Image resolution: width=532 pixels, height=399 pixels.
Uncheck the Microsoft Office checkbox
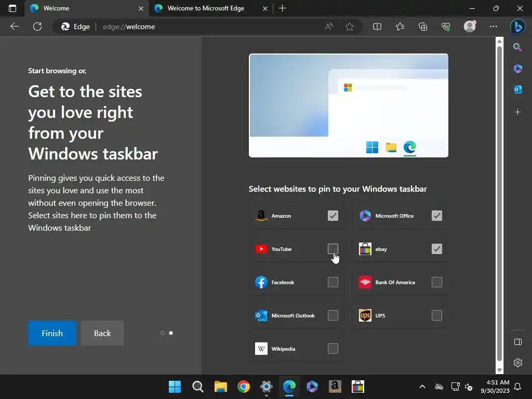pos(436,216)
